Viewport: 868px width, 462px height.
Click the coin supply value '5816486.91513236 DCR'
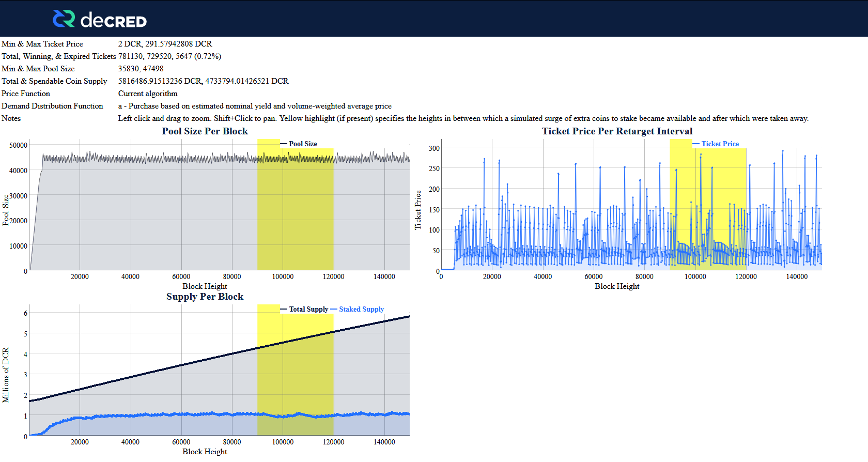point(160,81)
